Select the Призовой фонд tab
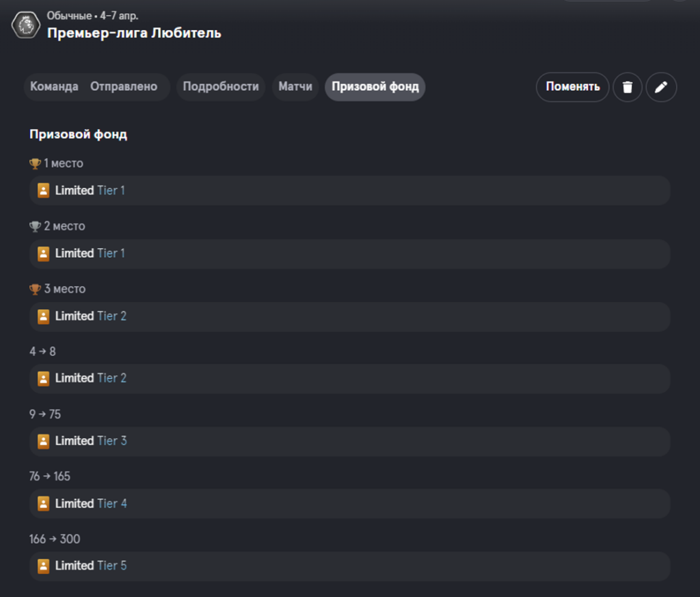This screenshot has height=597, width=700. click(x=375, y=87)
